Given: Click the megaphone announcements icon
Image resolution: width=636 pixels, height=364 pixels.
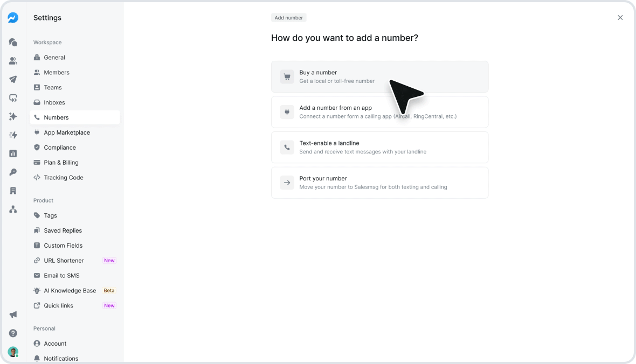Looking at the screenshot, I should 13,314.
